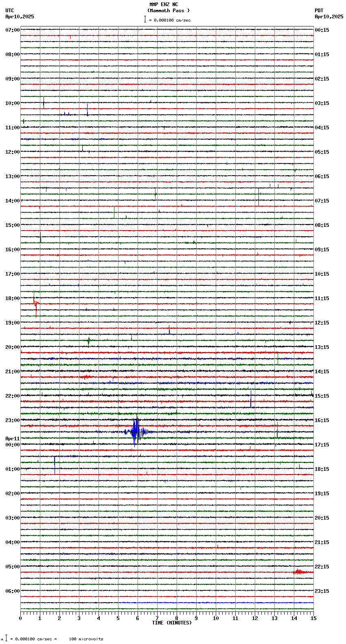
Task: Click the UTC label at top left
Action: 10,11
